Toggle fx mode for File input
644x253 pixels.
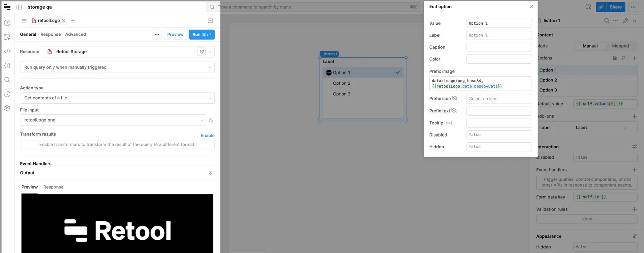(211, 120)
